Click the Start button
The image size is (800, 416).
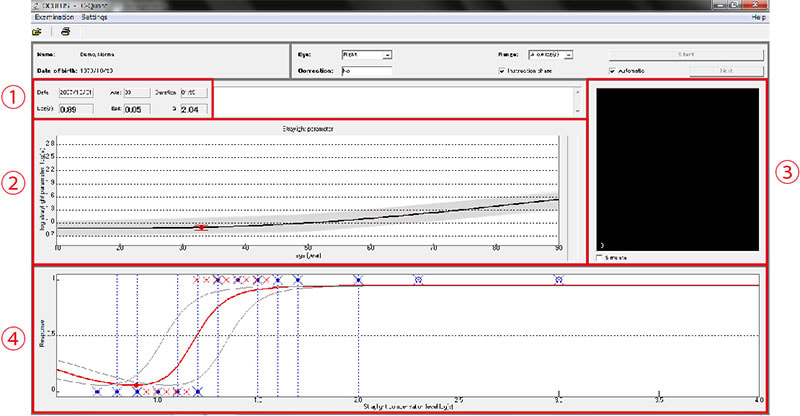tap(686, 55)
